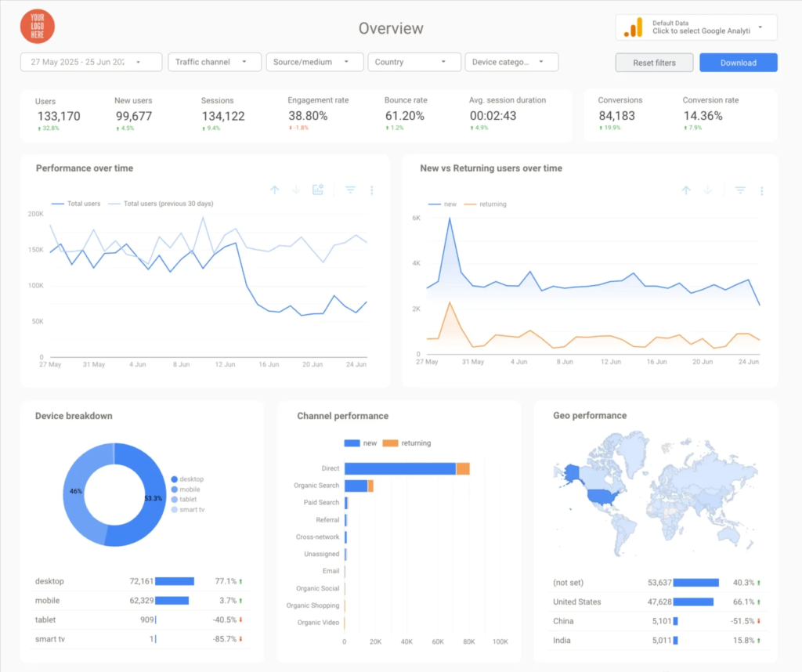This screenshot has width=802, height=672.
Task: Click the (not set) row value 53,637
Action: click(659, 583)
